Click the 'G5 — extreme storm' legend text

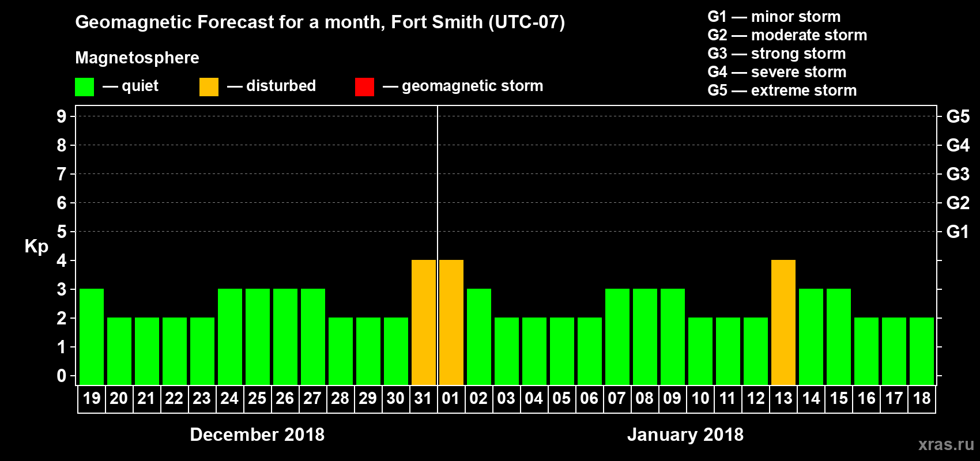pos(782,90)
